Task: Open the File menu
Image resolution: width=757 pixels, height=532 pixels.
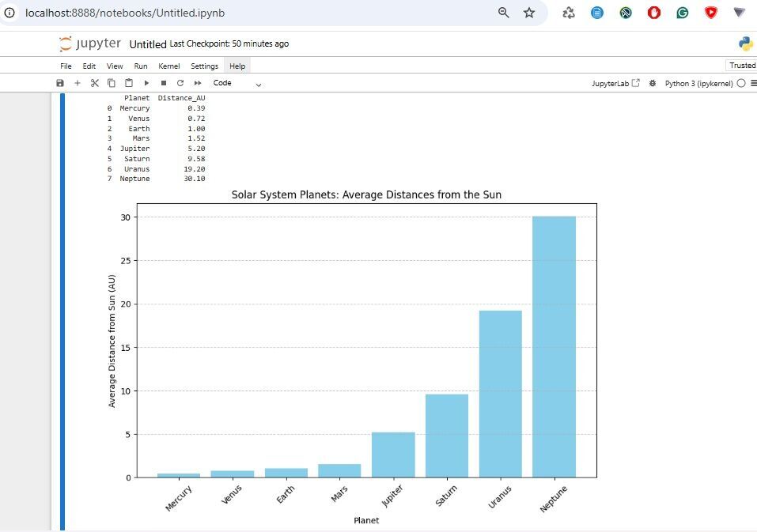Action: 66,66
